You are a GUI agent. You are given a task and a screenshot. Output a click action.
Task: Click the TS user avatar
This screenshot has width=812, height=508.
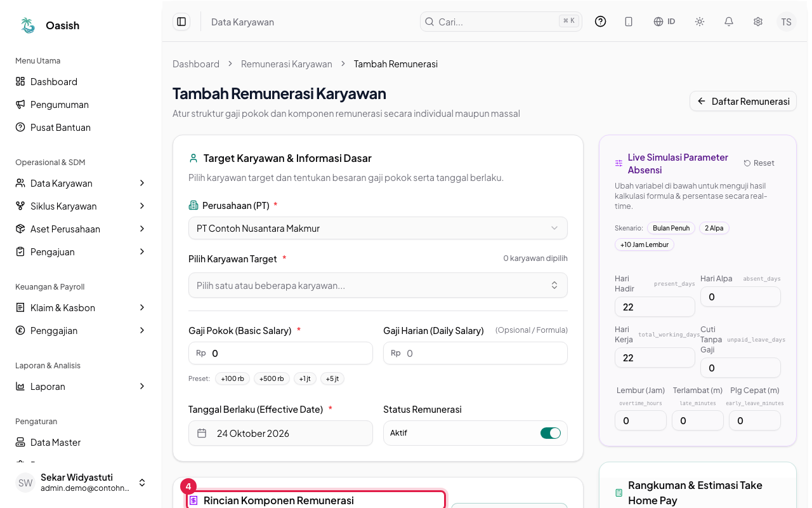click(787, 22)
